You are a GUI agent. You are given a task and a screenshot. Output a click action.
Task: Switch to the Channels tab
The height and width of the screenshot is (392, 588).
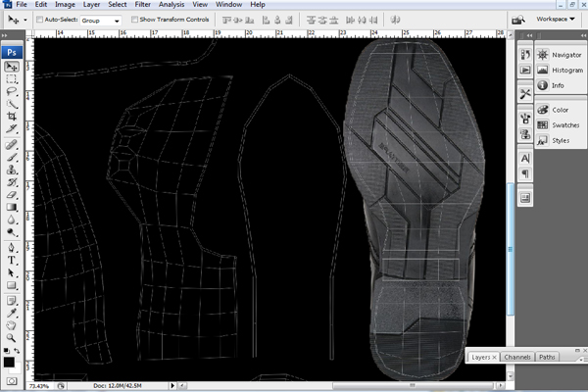tap(517, 357)
